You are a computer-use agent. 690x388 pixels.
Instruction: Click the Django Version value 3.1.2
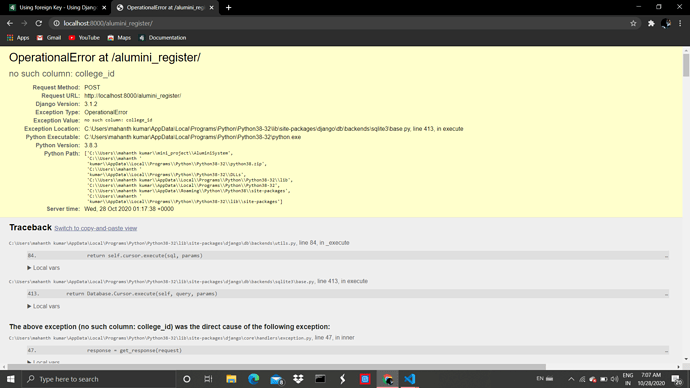coord(91,104)
